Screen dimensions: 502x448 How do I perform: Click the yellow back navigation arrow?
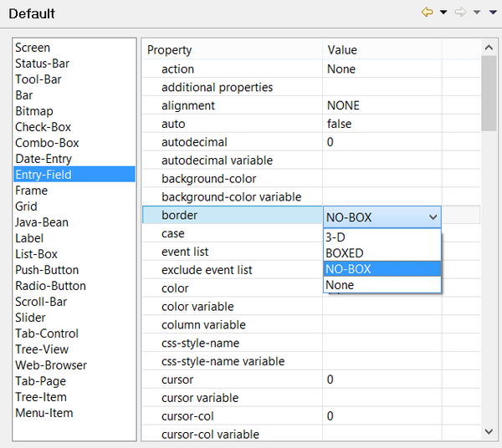pos(427,13)
